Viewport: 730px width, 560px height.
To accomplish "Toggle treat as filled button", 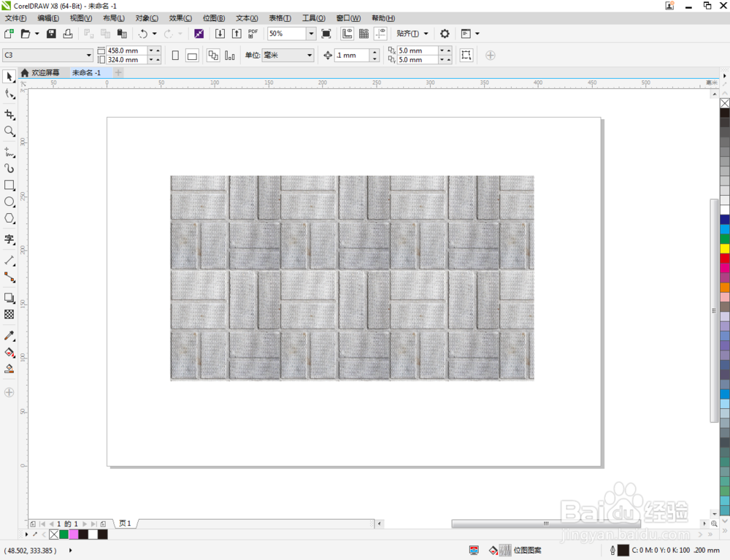I will pyautogui.click(x=466, y=55).
